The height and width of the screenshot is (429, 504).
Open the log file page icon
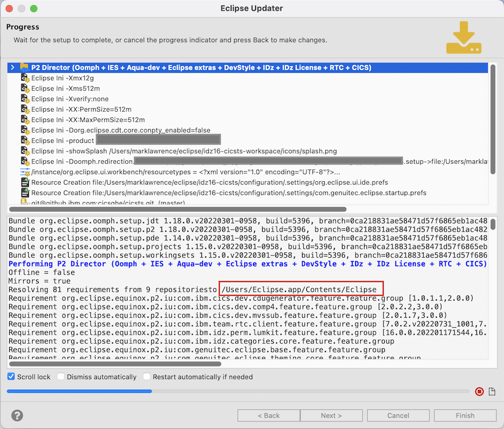coord(492,392)
